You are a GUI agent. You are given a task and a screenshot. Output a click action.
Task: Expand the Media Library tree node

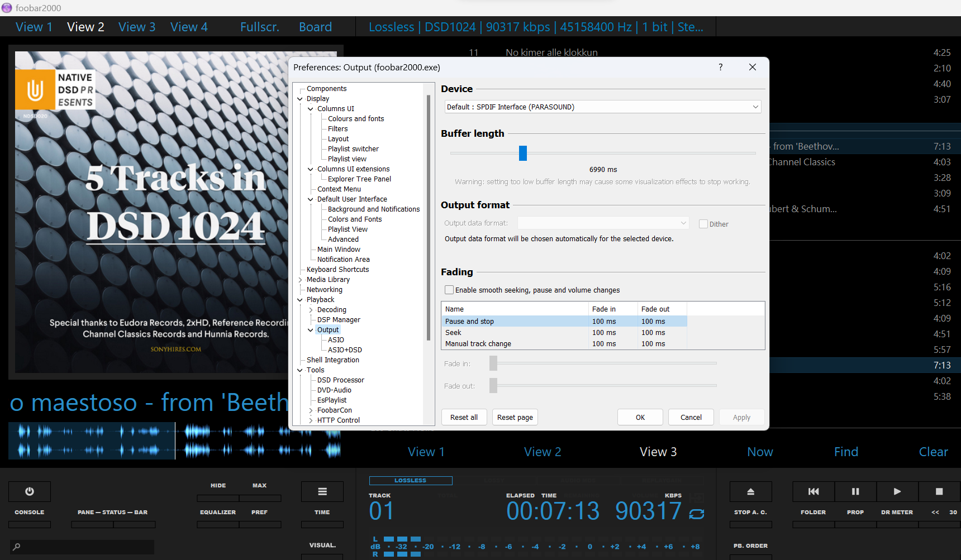click(x=300, y=280)
